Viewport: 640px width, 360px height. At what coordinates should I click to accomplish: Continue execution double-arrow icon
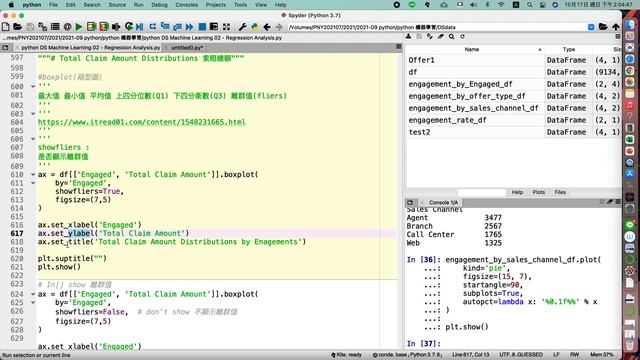[x=189, y=27]
